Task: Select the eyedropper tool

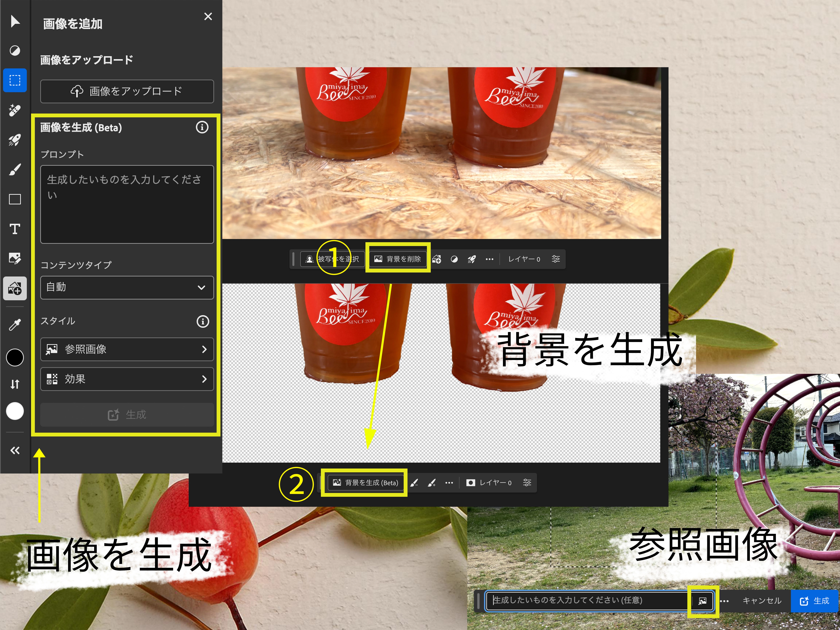Action: (15, 325)
